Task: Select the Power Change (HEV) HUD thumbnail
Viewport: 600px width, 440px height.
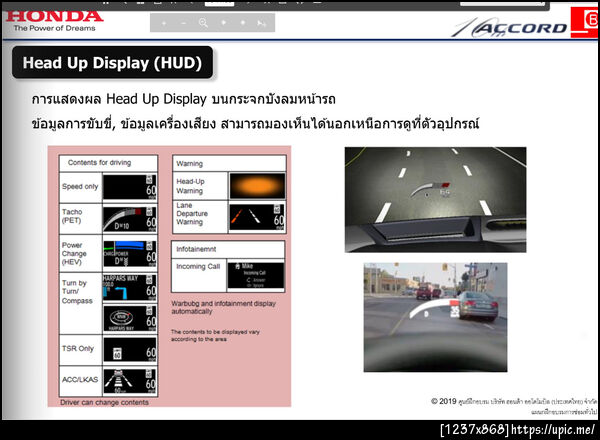Action: pyautogui.click(x=130, y=254)
